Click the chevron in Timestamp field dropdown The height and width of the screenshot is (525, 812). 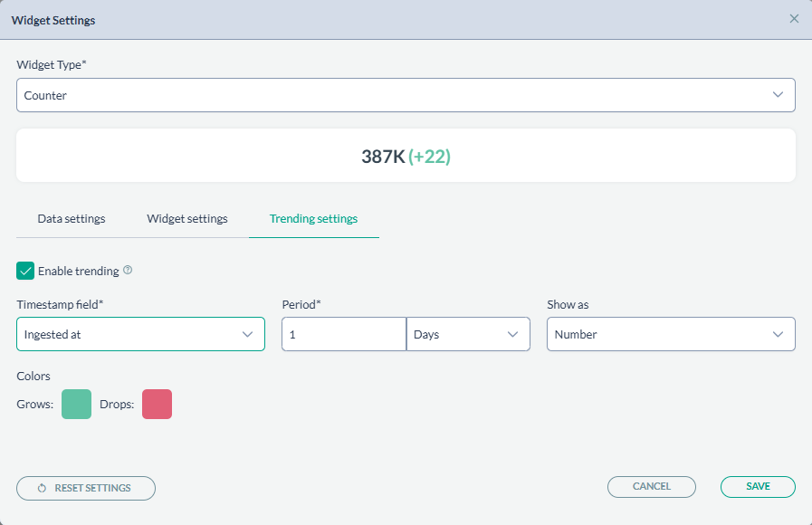(247, 334)
